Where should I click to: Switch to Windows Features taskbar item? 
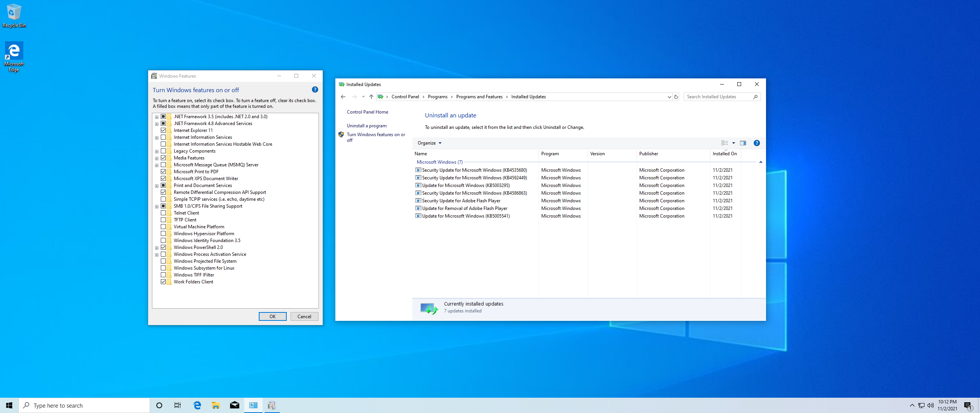pyautogui.click(x=272, y=405)
